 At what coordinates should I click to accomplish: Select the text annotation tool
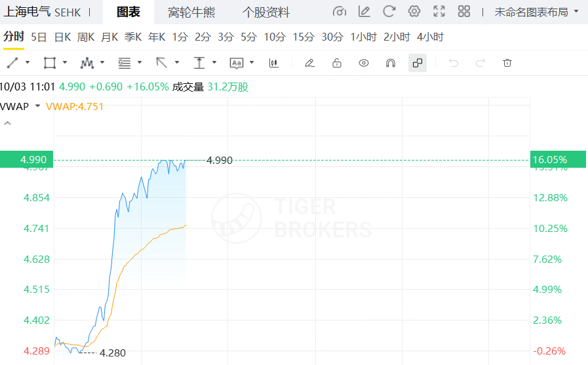[x=237, y=63]
